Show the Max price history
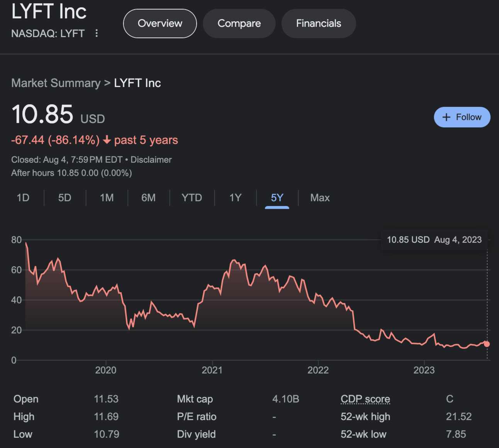Image resolution: width=499 pixels, height=448 pixels. tap(320, 198)
